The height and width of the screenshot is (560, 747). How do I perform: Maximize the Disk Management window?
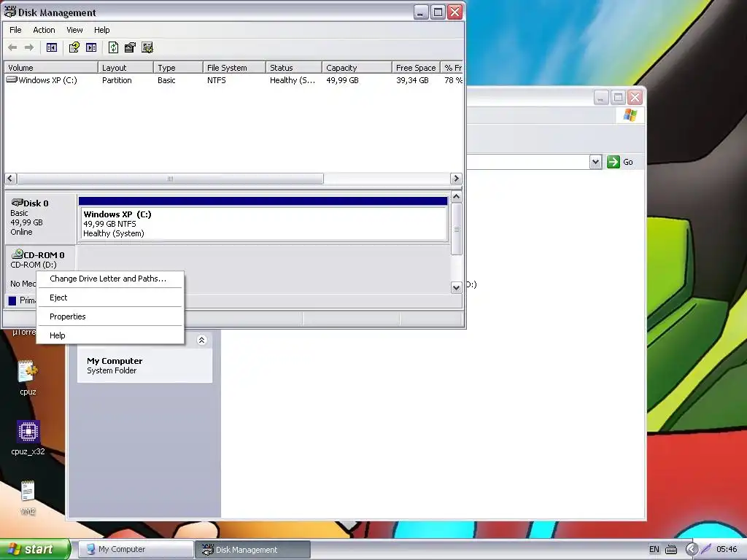[438, 12]
